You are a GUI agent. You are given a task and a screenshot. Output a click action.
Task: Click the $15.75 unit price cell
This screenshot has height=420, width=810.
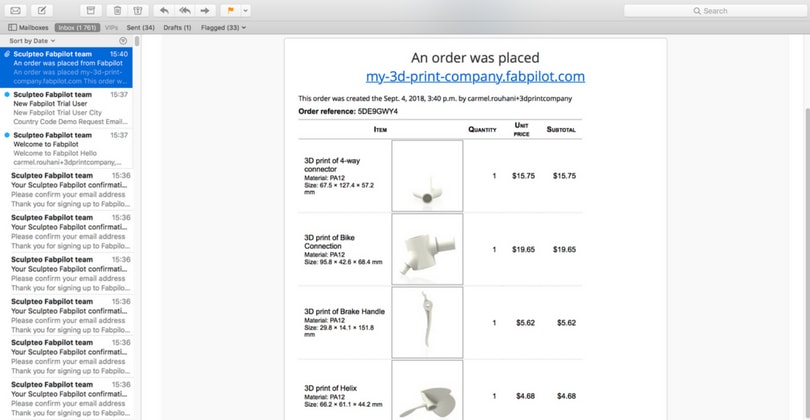[x=523, y=176]
